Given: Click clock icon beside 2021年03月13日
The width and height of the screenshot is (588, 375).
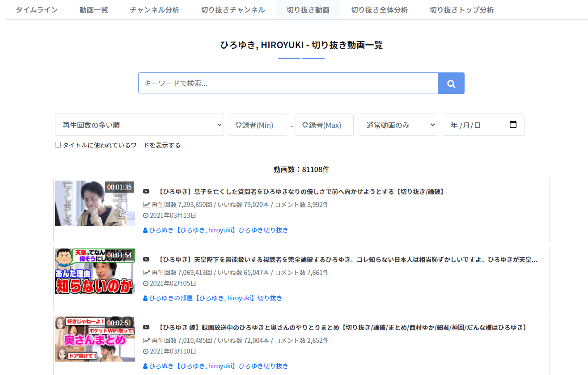Looking at the screenshot, I should (x=145, y=215).
